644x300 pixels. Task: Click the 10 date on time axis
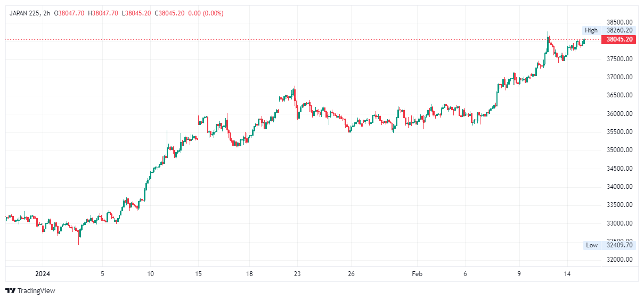tap(151, 274)
